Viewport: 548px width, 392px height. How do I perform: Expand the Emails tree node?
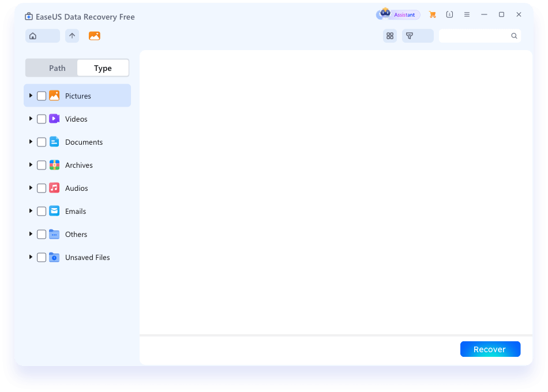click(31, 210)
